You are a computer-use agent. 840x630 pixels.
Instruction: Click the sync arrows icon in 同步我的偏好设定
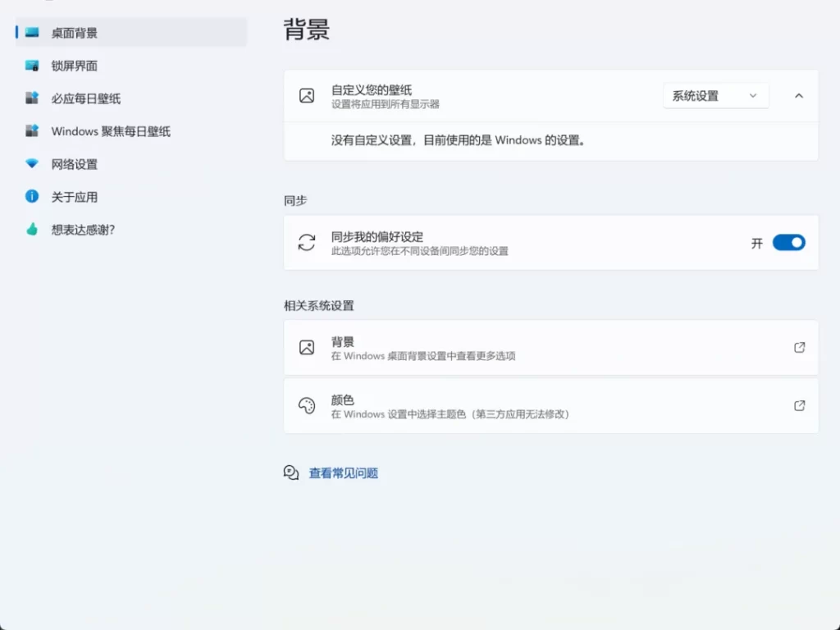point(307,242)
